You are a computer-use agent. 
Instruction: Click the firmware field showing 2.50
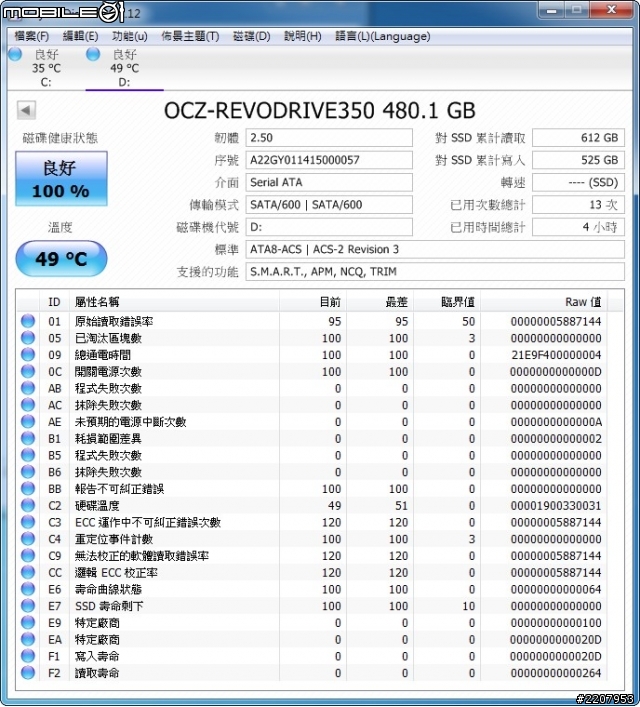pyautogui.click(x=329, y=138)
